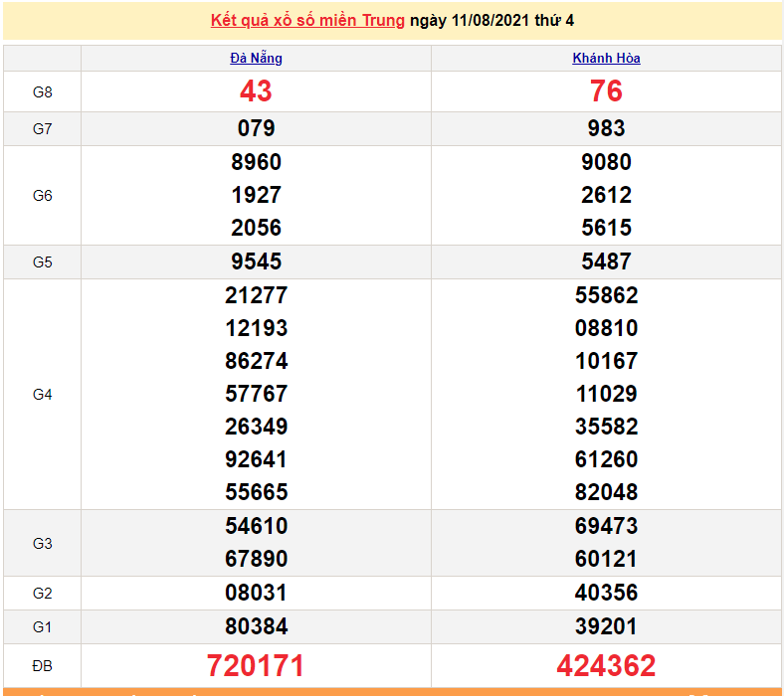Click G4 result 35582

606,427
